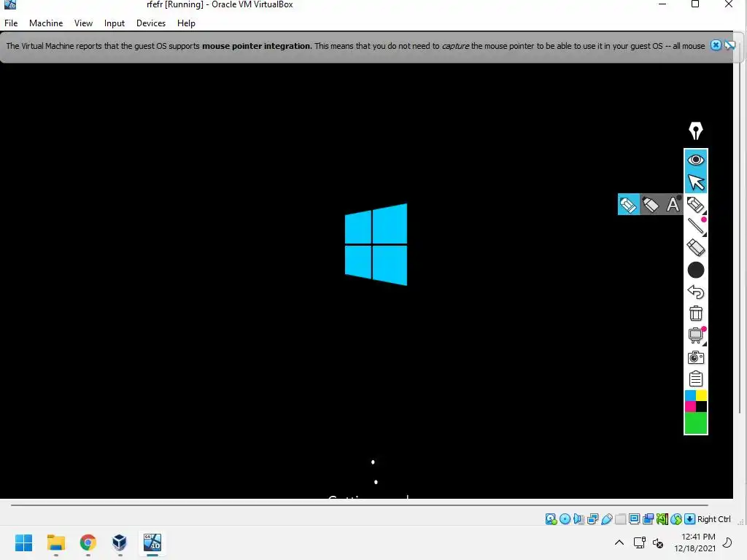Click the large green current color swatch

click(695, 424)
